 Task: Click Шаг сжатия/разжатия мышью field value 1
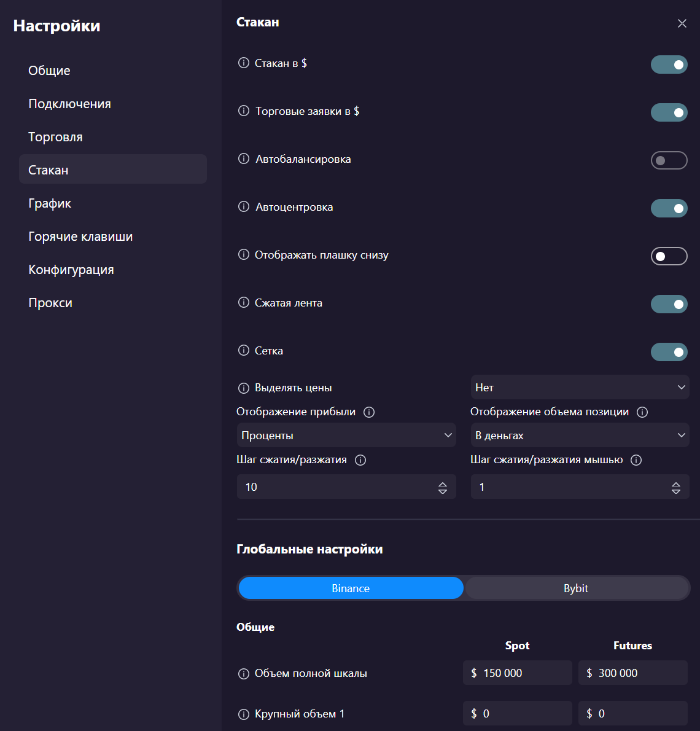580,487
